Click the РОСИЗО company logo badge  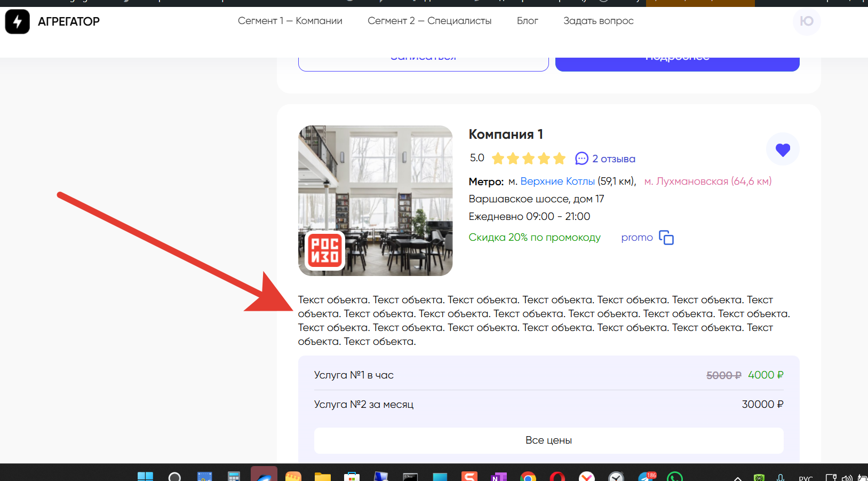click(325, 250)
